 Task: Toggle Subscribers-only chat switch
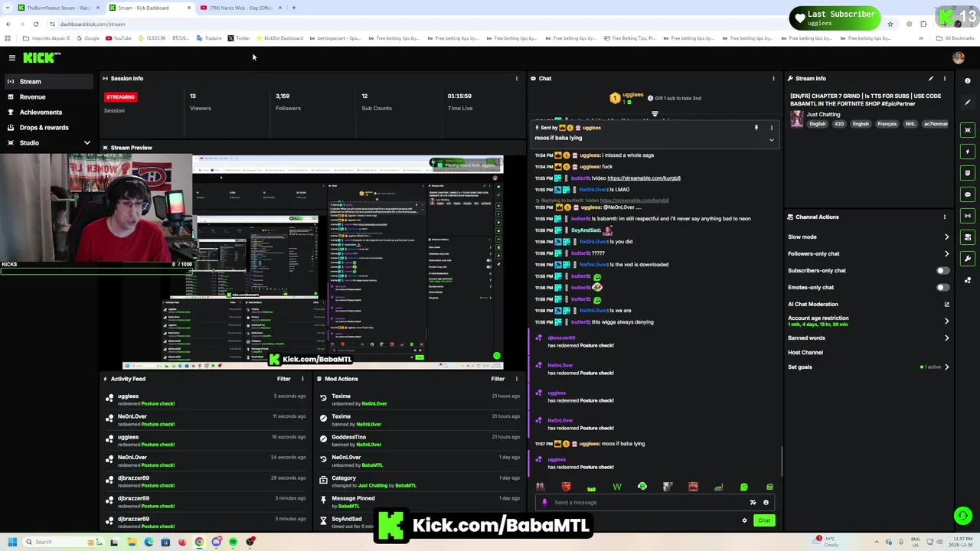(x=942, y=270)
